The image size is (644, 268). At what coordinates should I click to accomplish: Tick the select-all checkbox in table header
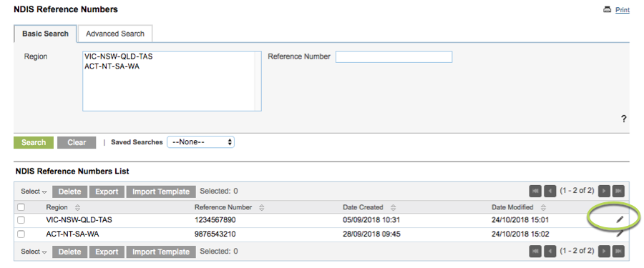pyautogui.click(x=21, y=207)
